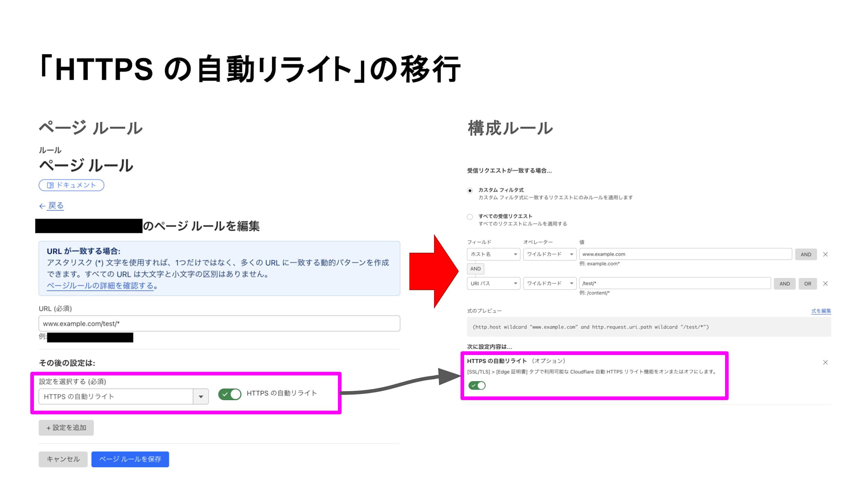Select the カスタム フィルタ式 radio button
This screenshot has height=488, width=868.
click(470, 190)
